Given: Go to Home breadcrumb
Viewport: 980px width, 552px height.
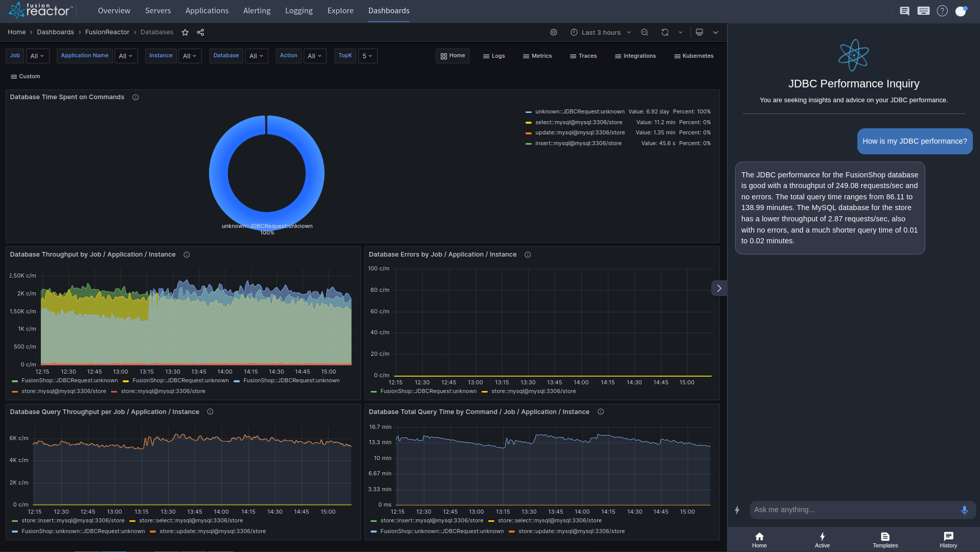Looking at the screenshot, I should point(16,32).
